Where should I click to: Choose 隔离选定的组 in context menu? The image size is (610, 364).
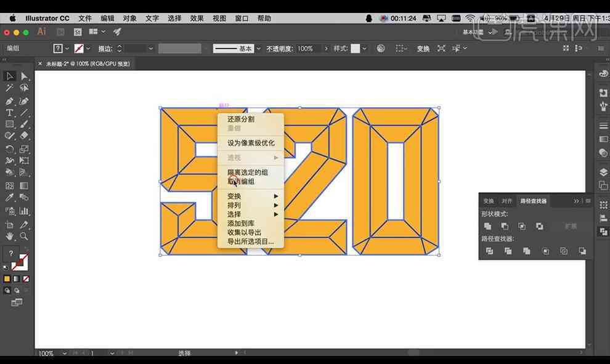(248, 172)
